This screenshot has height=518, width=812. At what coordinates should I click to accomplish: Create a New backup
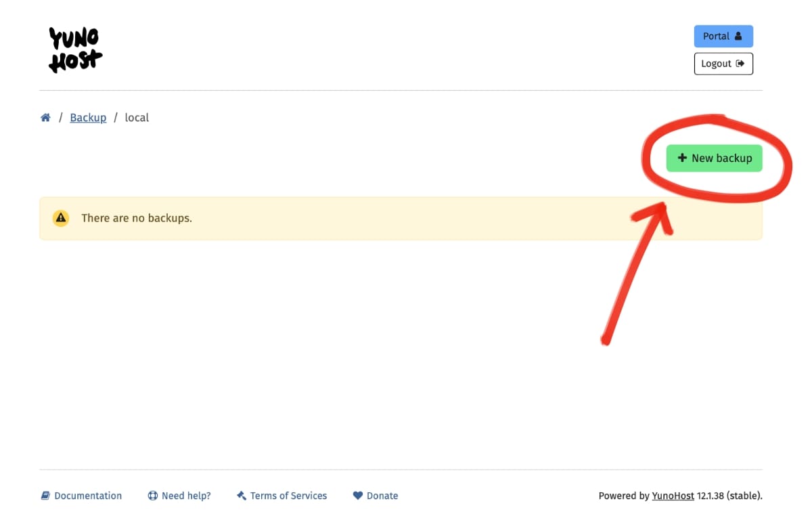[x=714, y=158]
